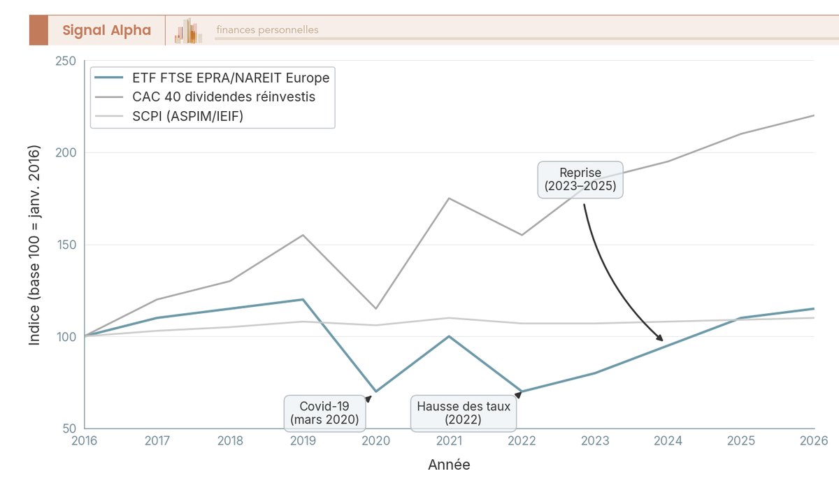This screenshot has height=504, width=839.
Task: Expand the Reprise (2023–2025) annotation card
Action: (580, 180)
